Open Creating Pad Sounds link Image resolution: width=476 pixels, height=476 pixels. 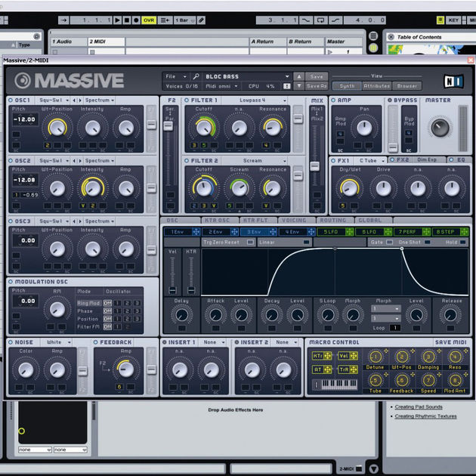[x=419, y=406]
